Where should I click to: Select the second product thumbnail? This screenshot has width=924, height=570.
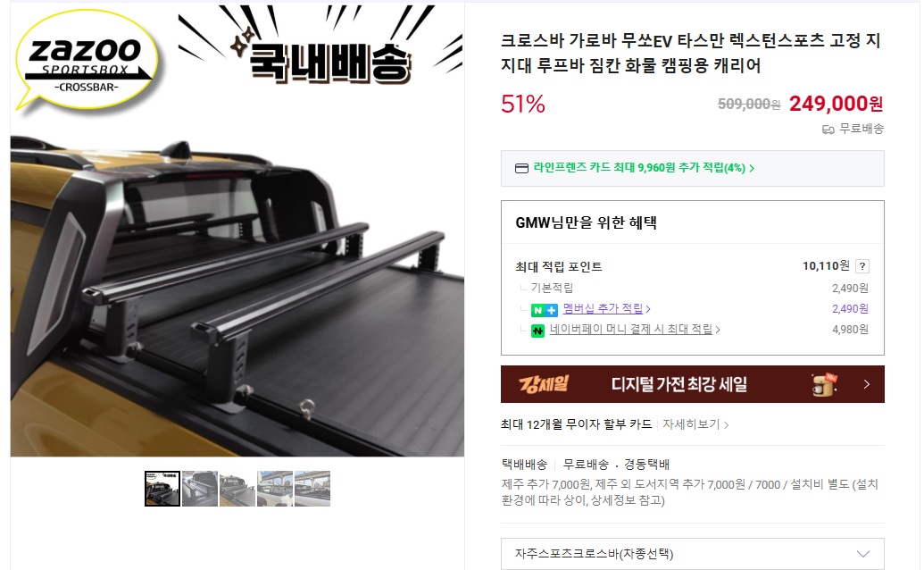[x=200, y=489]
